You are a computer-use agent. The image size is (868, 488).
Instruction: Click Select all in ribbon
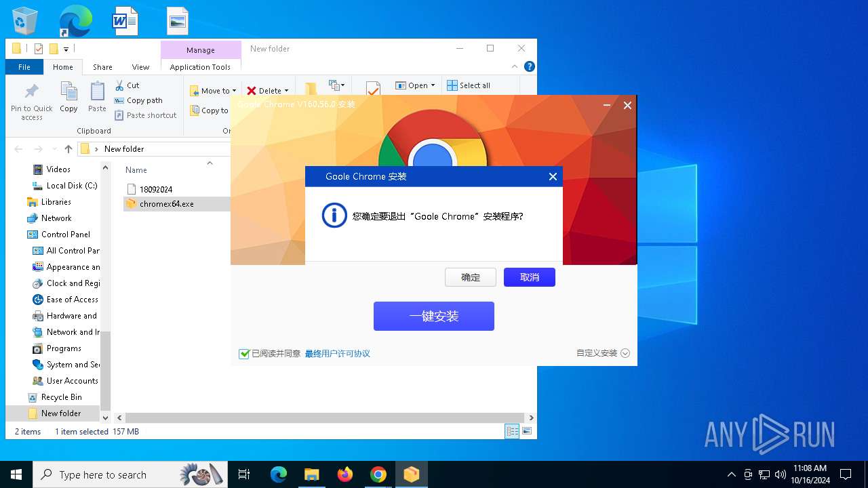[x=469, y=85]
